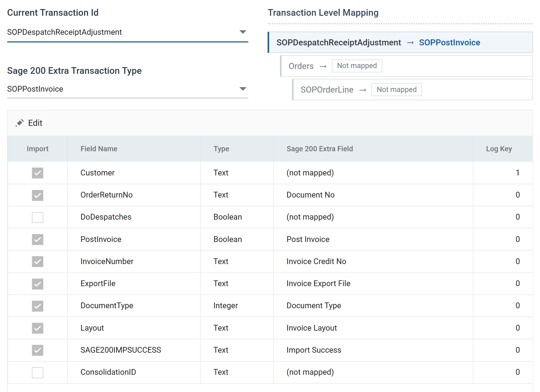Screen dimensions: 540x392
Task: Toggle the ExportFile import checkbox
Action: 38,284
